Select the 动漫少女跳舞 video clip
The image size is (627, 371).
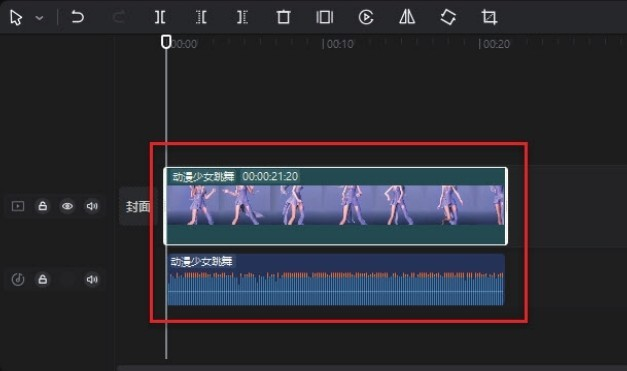[335, 206]
